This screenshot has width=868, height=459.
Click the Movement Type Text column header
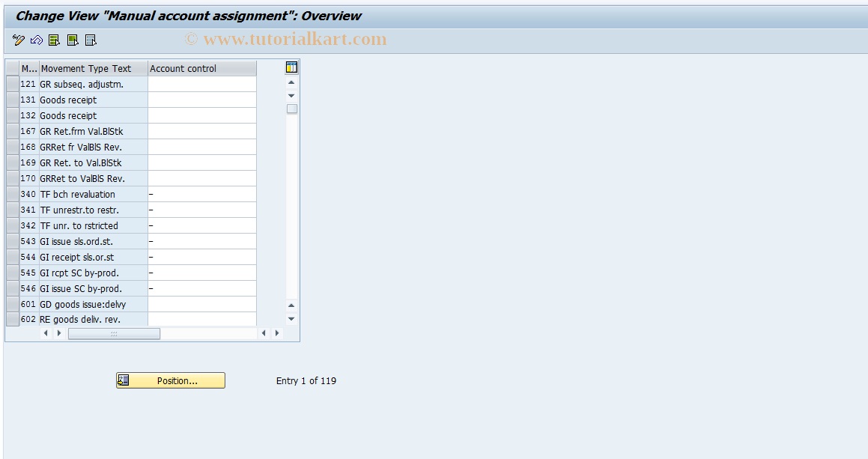tap(94, 68)
